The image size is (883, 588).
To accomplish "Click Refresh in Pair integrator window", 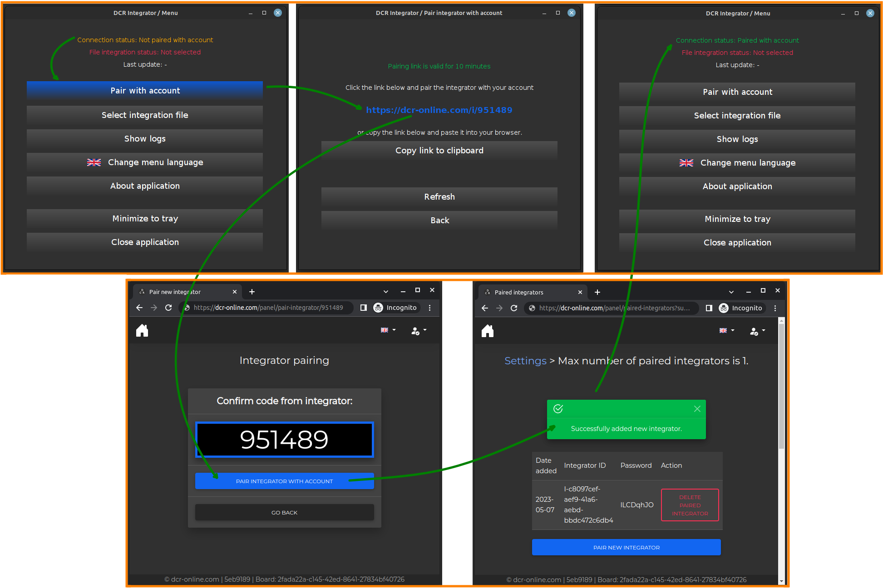I will 439,197.
